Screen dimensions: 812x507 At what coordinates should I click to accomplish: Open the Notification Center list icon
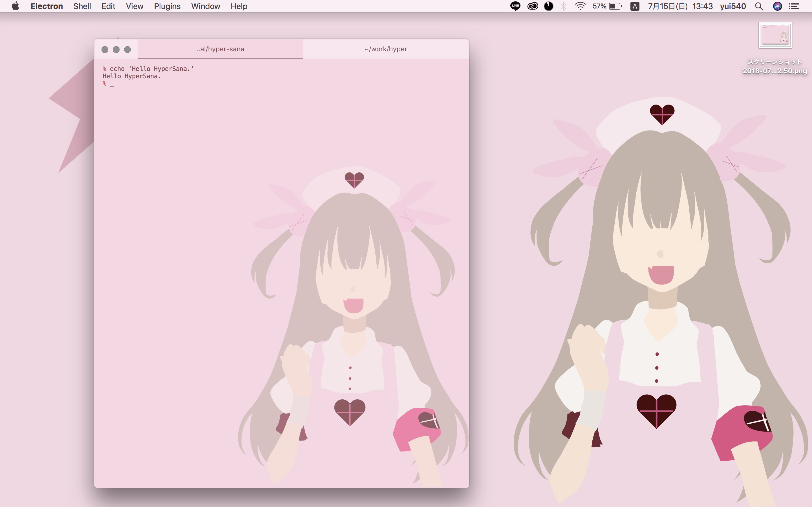click(x=794, y=6)
